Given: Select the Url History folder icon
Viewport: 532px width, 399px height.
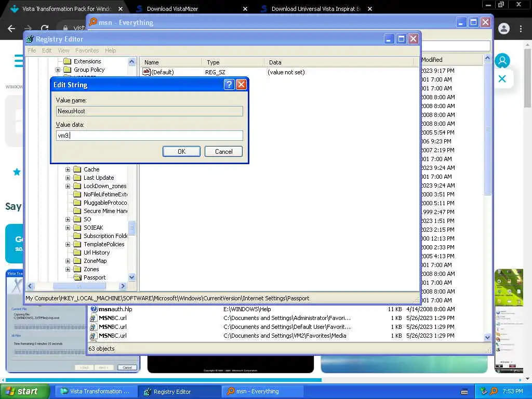Looking at the screenshot, I should pos(77,252).
